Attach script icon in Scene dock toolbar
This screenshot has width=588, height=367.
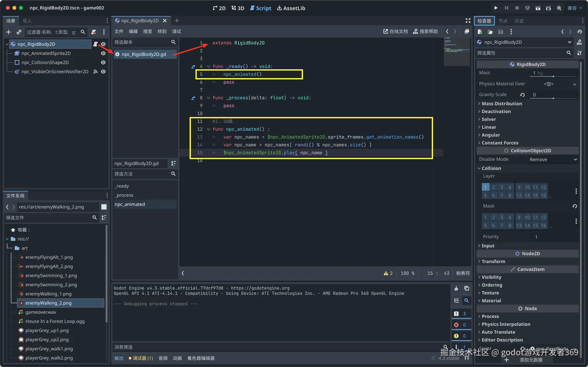point(94,32)
